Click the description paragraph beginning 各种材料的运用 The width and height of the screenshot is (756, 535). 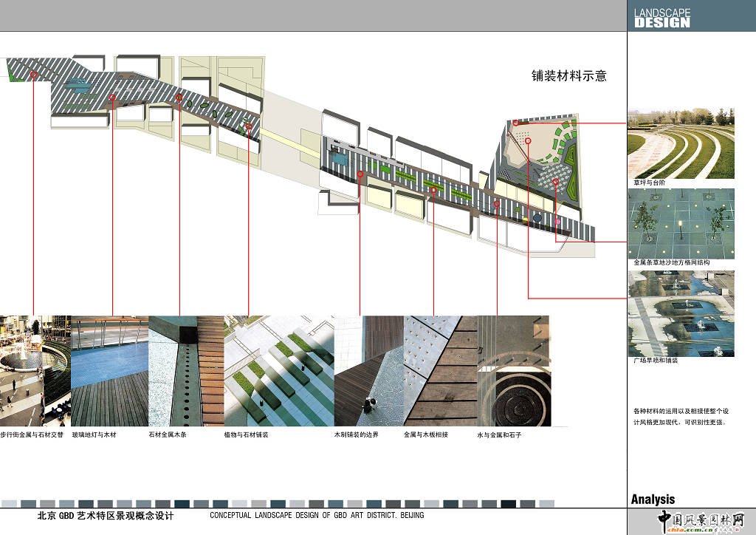pyautogui.click(x=681, y=416)
